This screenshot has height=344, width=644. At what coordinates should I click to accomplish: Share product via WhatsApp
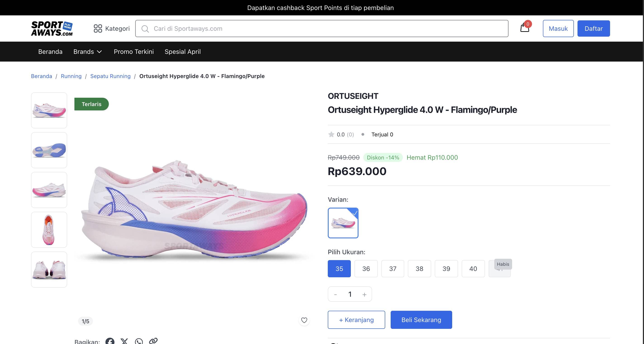139,341
